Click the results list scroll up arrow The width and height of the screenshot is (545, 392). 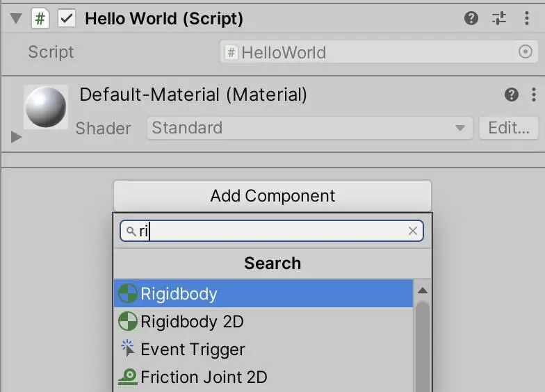[422, 291]
